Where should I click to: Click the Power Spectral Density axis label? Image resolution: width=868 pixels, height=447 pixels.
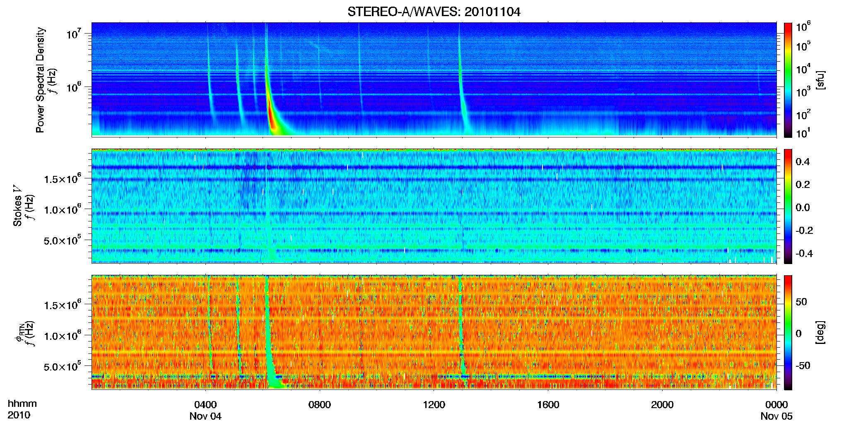(40, 80)
